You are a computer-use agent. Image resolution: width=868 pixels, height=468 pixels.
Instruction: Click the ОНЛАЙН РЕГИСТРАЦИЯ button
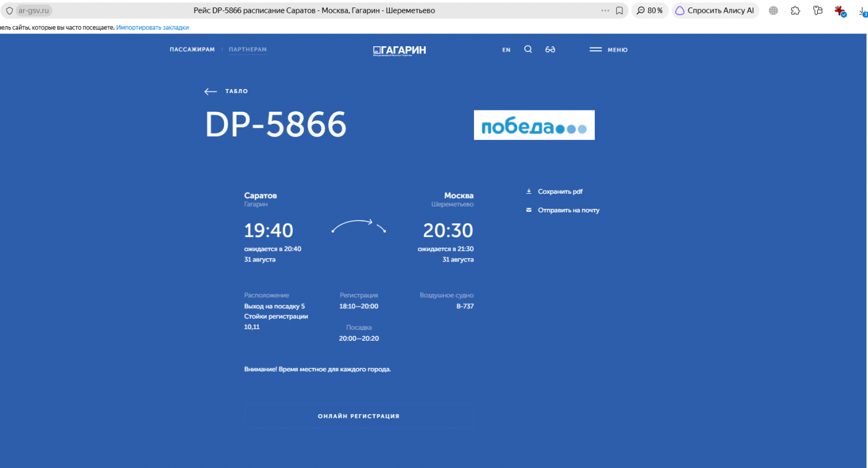coord(359,416)
